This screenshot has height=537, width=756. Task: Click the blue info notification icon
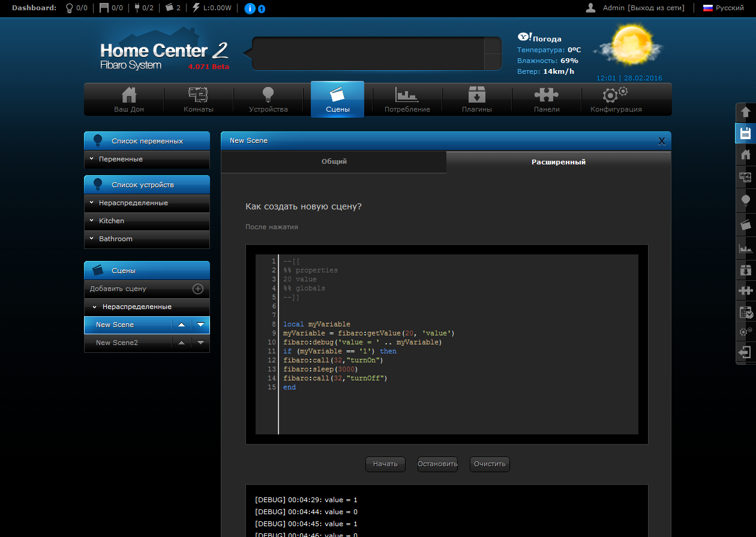pyautogui.click(x=251, y=8)
